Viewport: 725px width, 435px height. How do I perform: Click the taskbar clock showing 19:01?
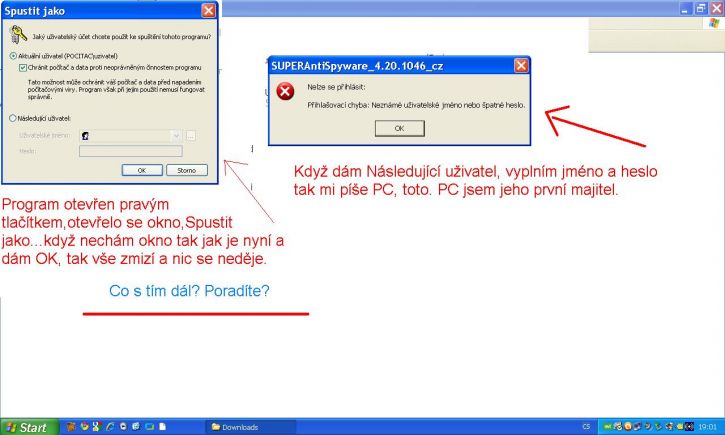pos(707,427)
